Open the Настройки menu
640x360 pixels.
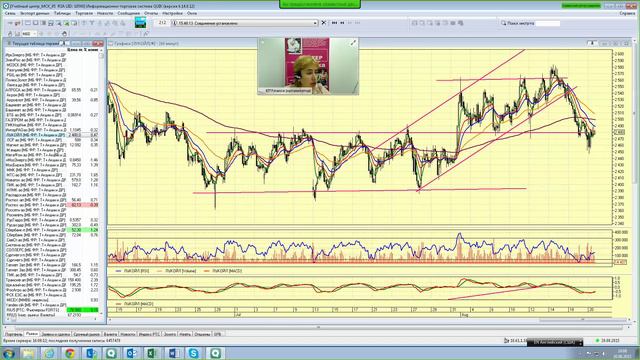tap(172, 13)
